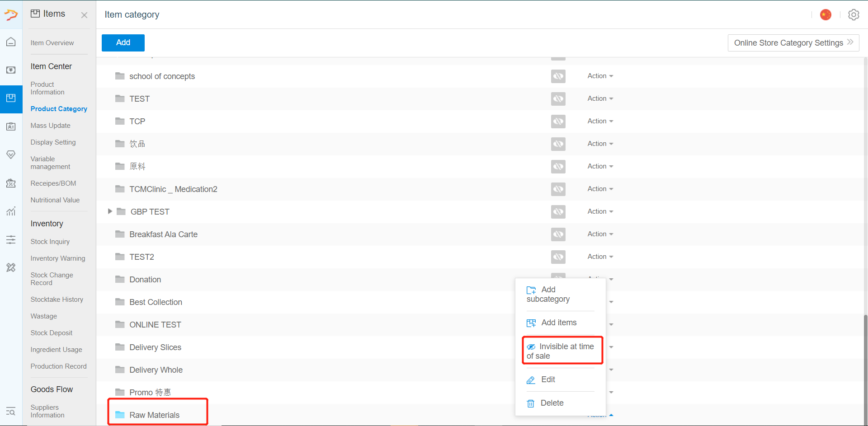Click the application logo at top left

[x=11, y=15]
